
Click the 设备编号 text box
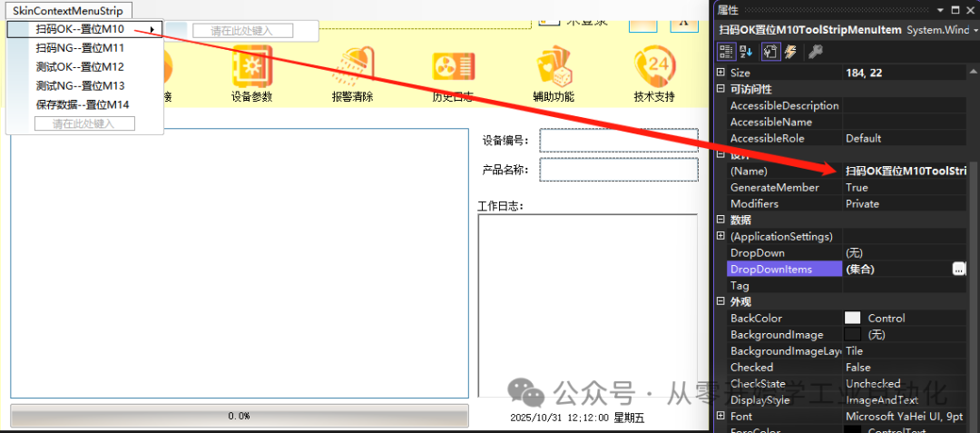click(619, 140)
